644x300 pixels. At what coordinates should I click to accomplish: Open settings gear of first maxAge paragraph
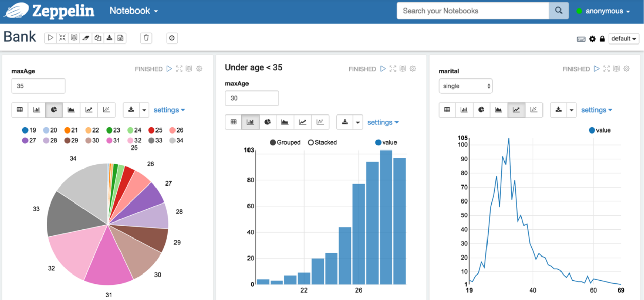point(199,69)
